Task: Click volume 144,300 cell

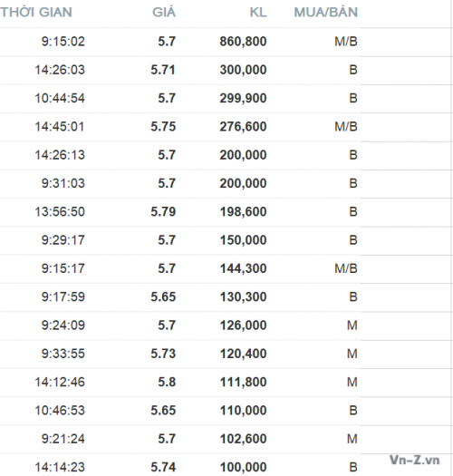Action: tap(243, 268)
